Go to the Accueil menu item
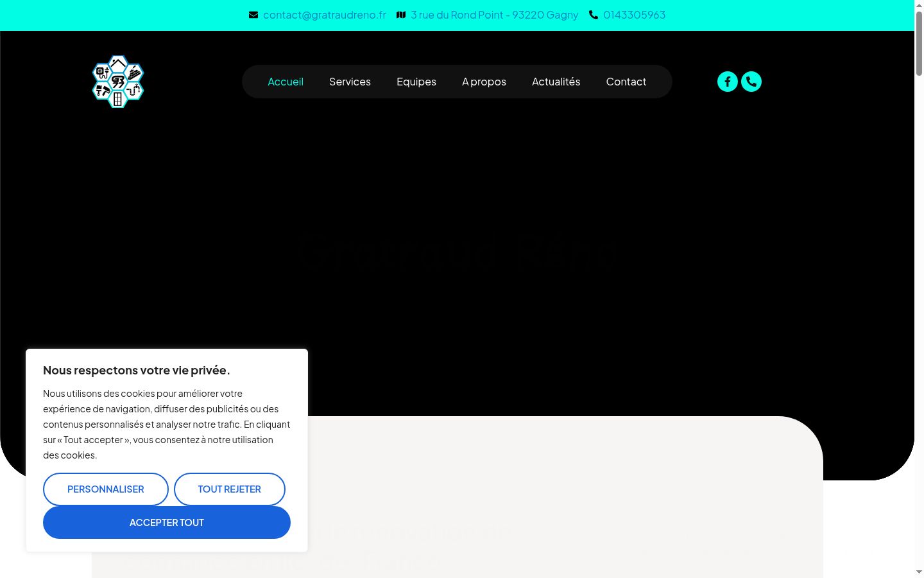Screen dimensions: 924x578 [286, 82]
